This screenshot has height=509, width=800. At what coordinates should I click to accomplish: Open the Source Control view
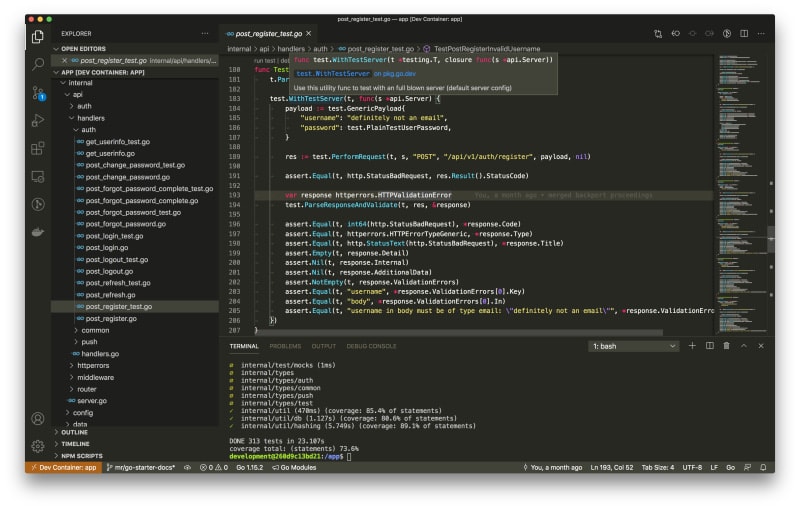click(37, 93)
